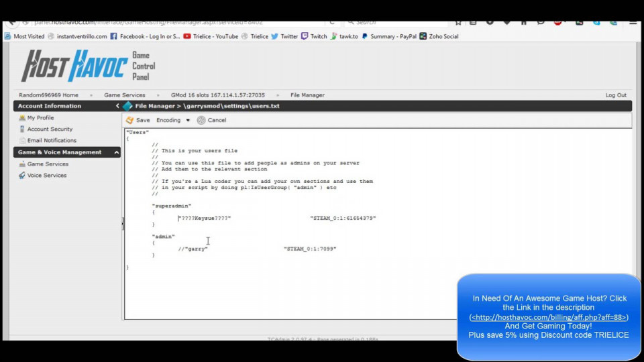Click the Log Out link
This screenshot has height=362, width=644.
pos(616,95)
